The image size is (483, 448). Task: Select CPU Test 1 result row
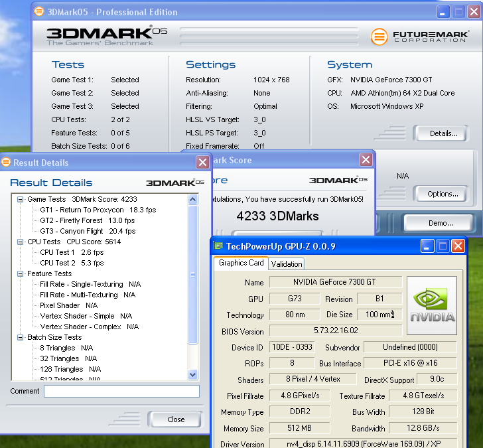click(72, 252)
